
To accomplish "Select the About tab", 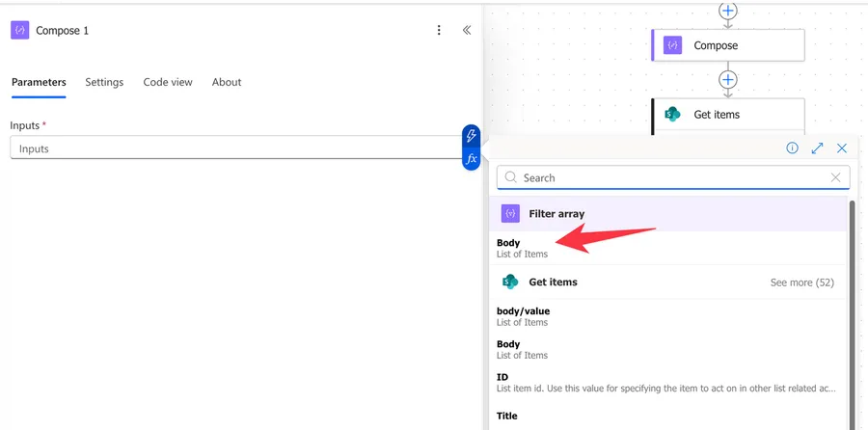I will (227, 82).
